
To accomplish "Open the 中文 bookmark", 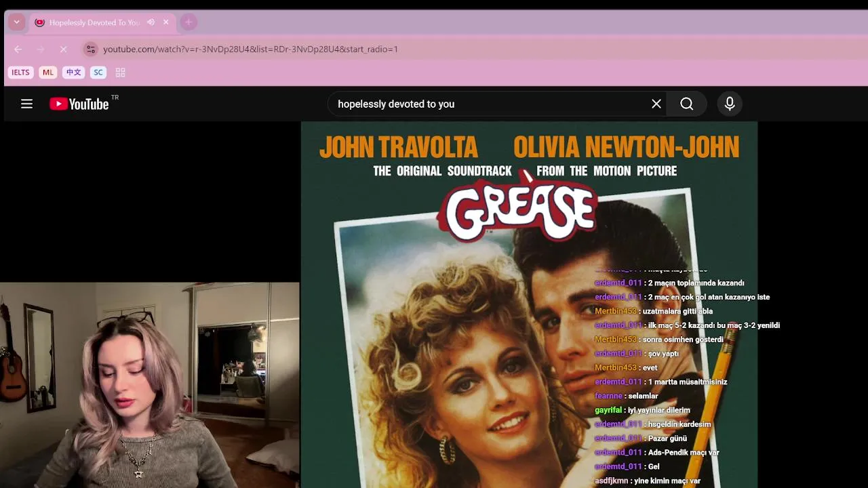I will point(73,73).
